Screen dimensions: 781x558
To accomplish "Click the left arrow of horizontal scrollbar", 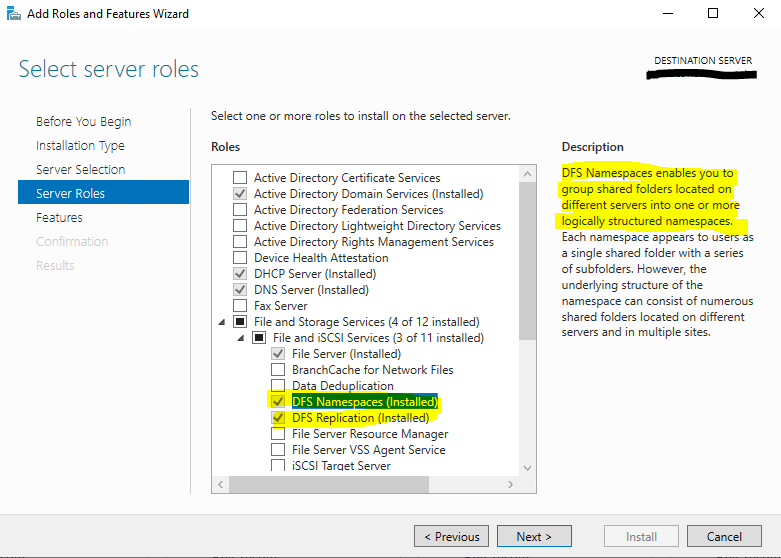I will click(x=221, y=484).
